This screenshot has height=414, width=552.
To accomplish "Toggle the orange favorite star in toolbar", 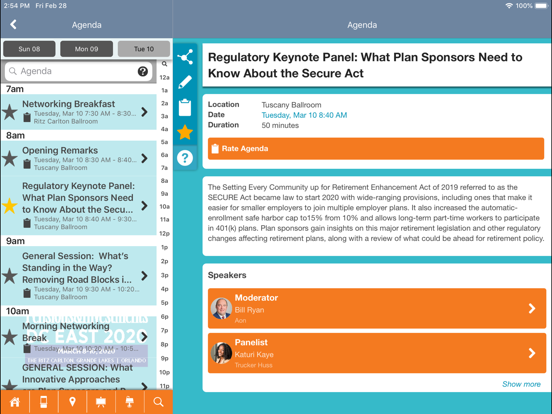I will click(x=185, y=132).
